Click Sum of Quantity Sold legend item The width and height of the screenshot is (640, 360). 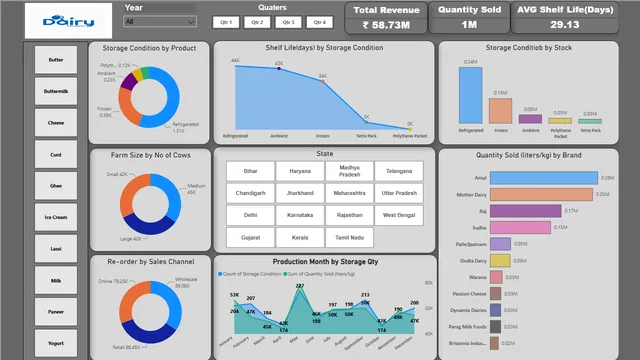click(x=319, y=274)
